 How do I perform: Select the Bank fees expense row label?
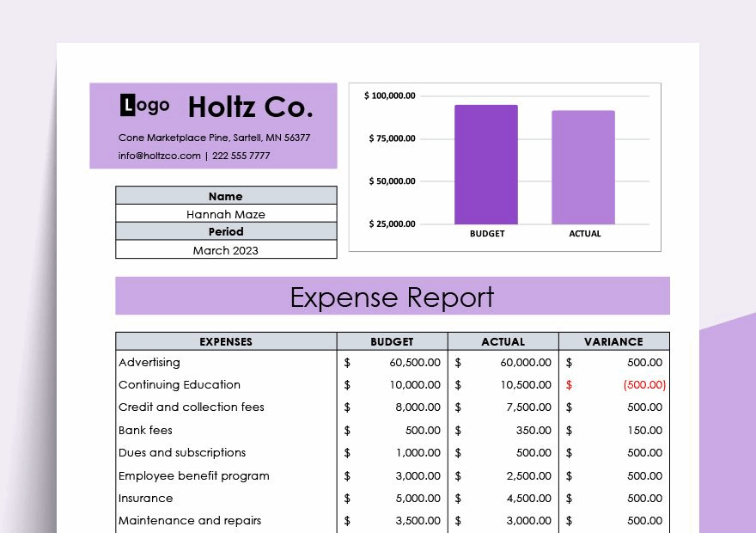(x=145, y=430)
